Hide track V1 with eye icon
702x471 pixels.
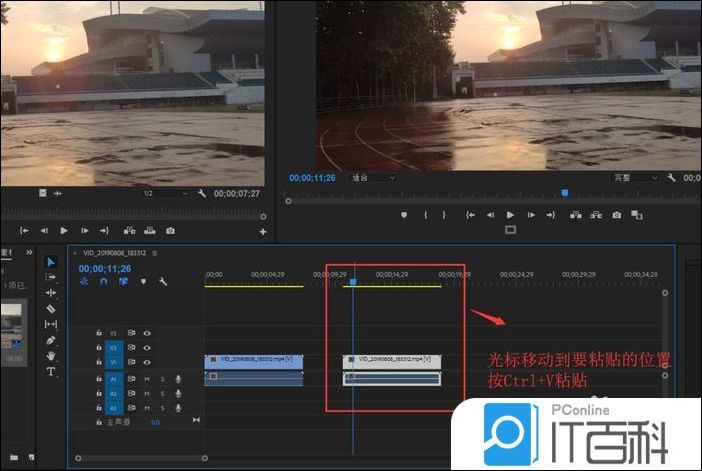pyautogui.click(x=146, y=362)
